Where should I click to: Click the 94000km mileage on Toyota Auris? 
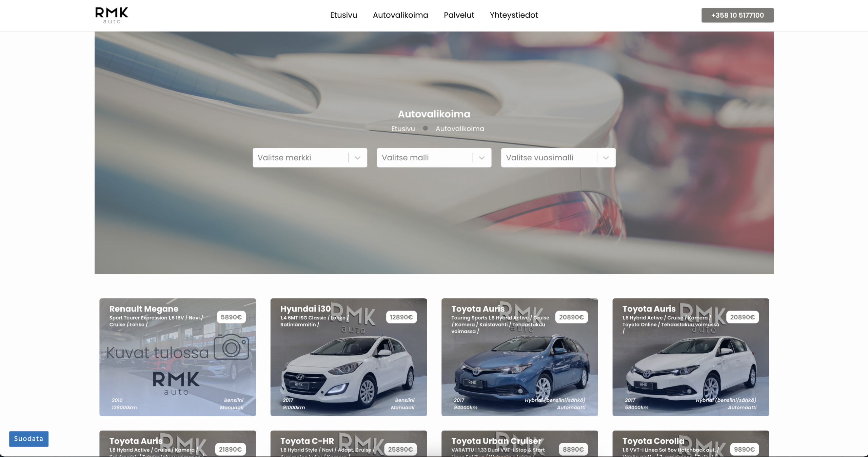pyautogui.click(x=465, y=408)
